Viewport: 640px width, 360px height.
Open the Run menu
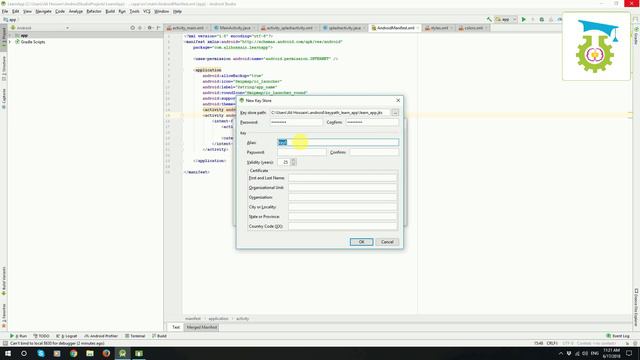(x=122, y=11)
